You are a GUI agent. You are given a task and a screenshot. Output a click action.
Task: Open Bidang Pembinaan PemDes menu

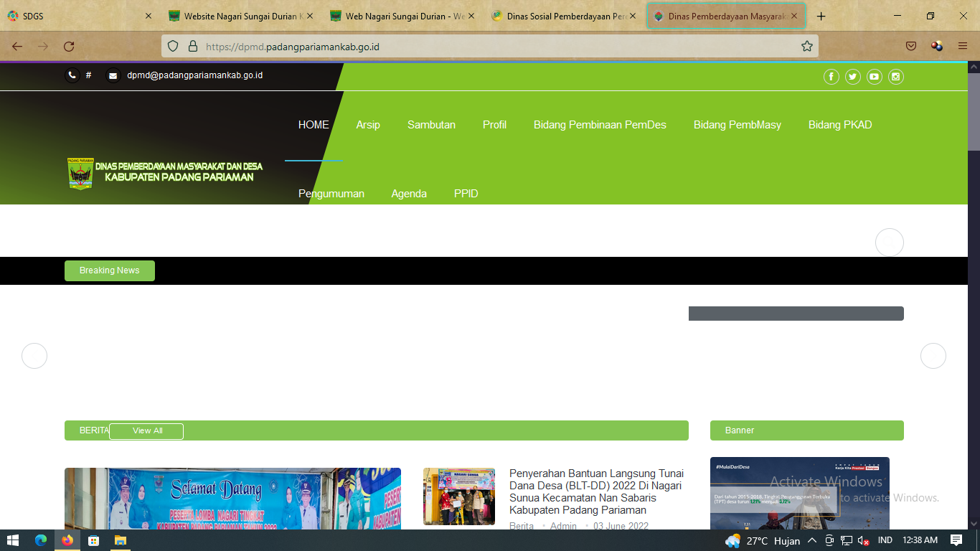600,125
